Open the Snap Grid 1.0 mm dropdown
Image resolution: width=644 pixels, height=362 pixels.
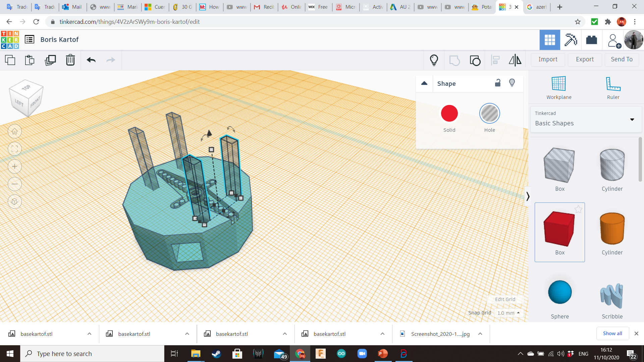(508, 313)
